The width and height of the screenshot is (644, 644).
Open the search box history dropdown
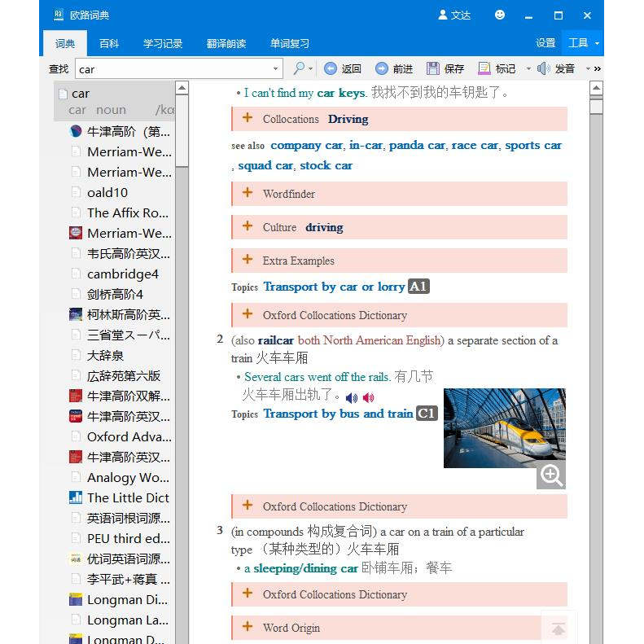coord(275,69)
